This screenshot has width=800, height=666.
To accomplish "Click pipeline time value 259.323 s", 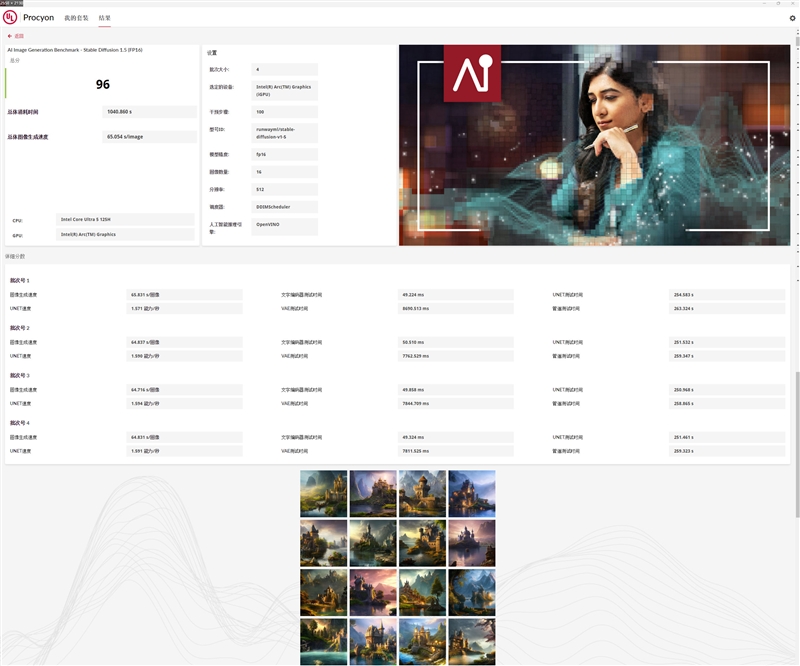I will click(727, 451).
